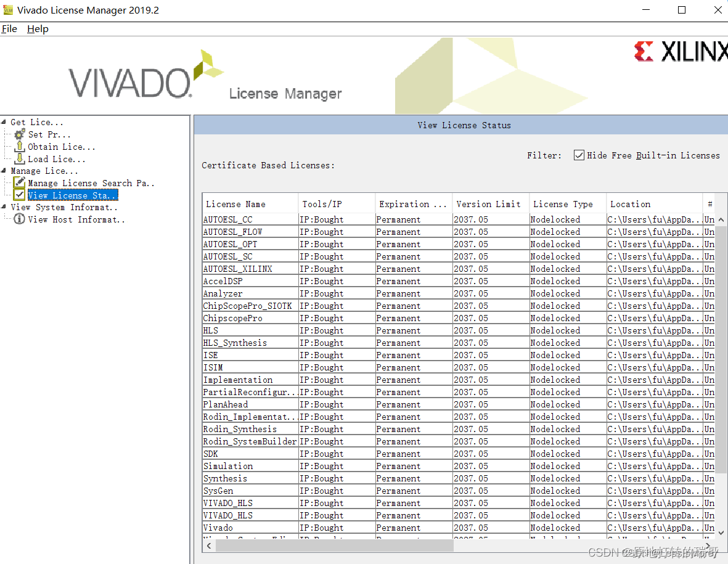Collapse the Get License tree node
The height and width of the screenshot is (564, 728).
(x=4, y=121)
